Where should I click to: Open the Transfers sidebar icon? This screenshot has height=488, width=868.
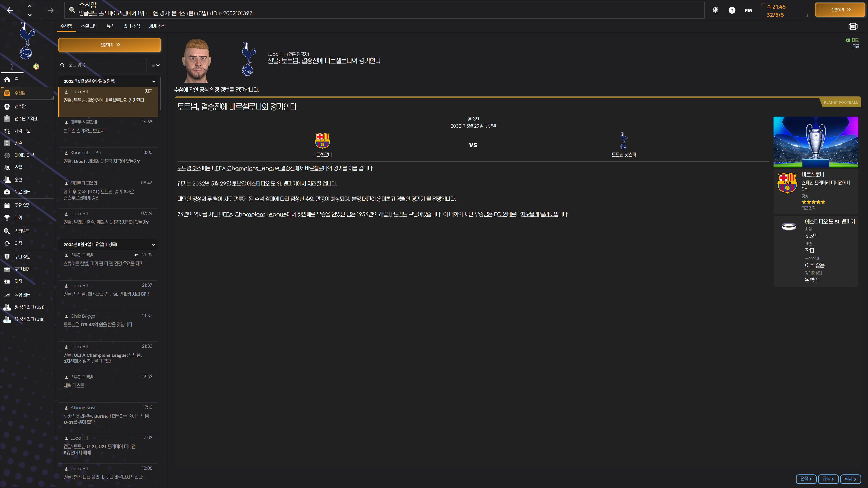click(x=7, y=243)
